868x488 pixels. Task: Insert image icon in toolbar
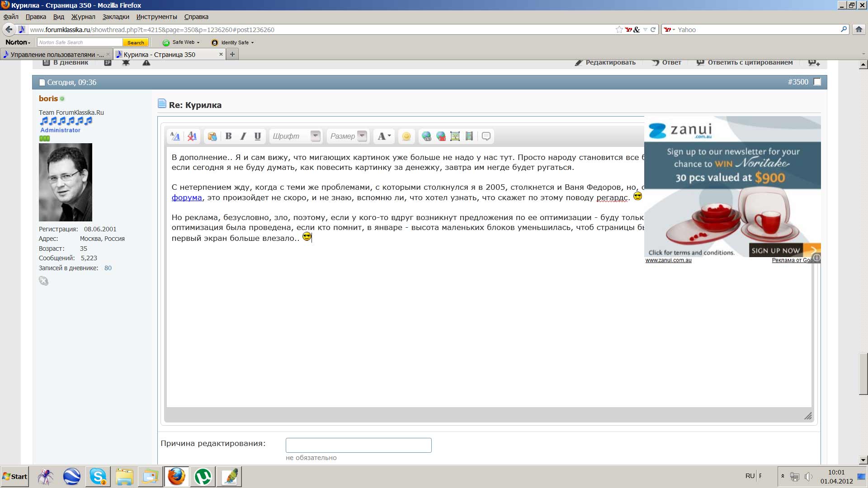455,136
